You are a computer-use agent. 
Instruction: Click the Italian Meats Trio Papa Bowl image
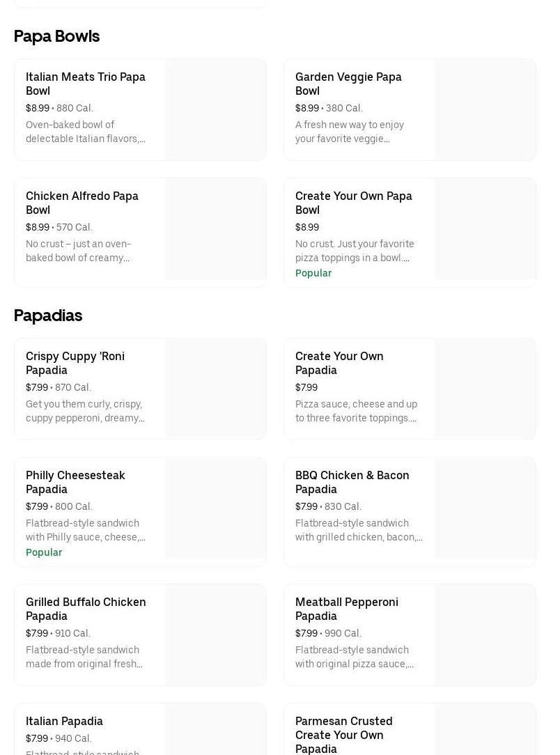tap(215, 110)
